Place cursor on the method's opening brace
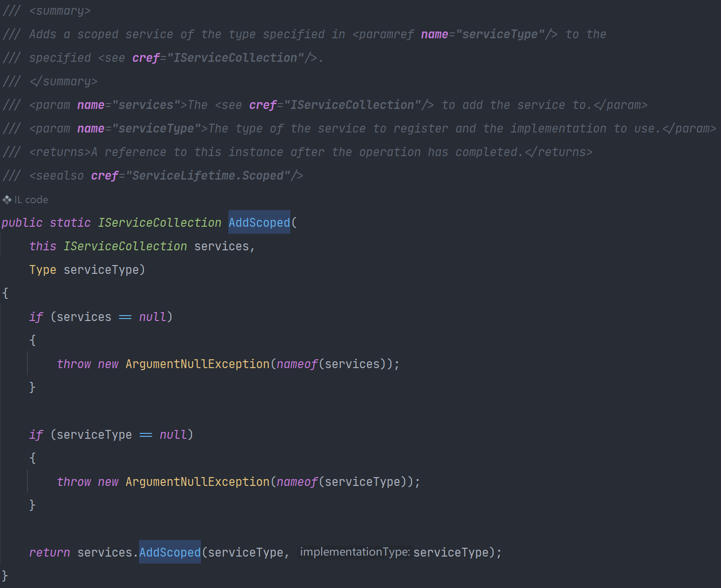The height and width of the screenshot is (588, 721). click(x=6, y=293)
